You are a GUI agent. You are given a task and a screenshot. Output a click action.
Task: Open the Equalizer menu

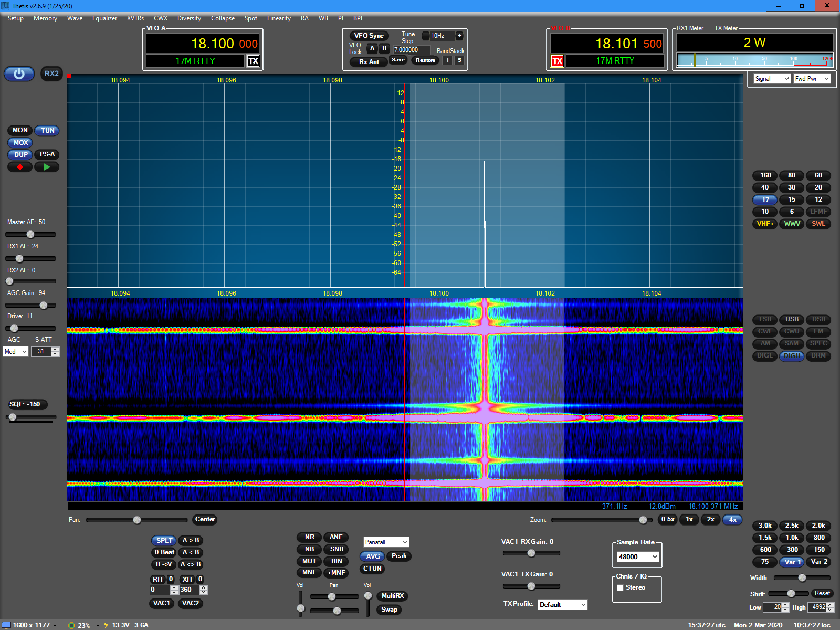click(104, 18)
